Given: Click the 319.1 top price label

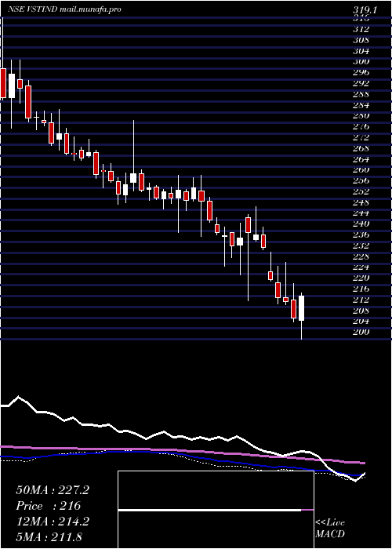Looking at the screenshot, I should click(x=365, y=10).
